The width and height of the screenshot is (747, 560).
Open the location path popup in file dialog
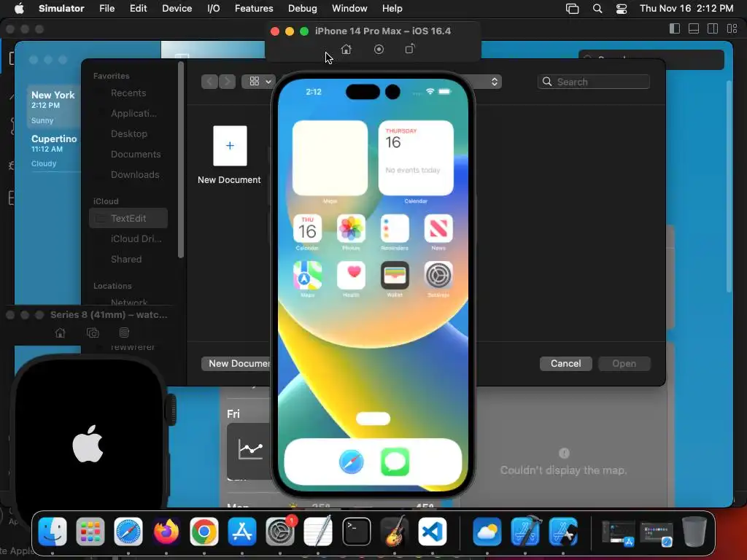(x=488, y=82)
